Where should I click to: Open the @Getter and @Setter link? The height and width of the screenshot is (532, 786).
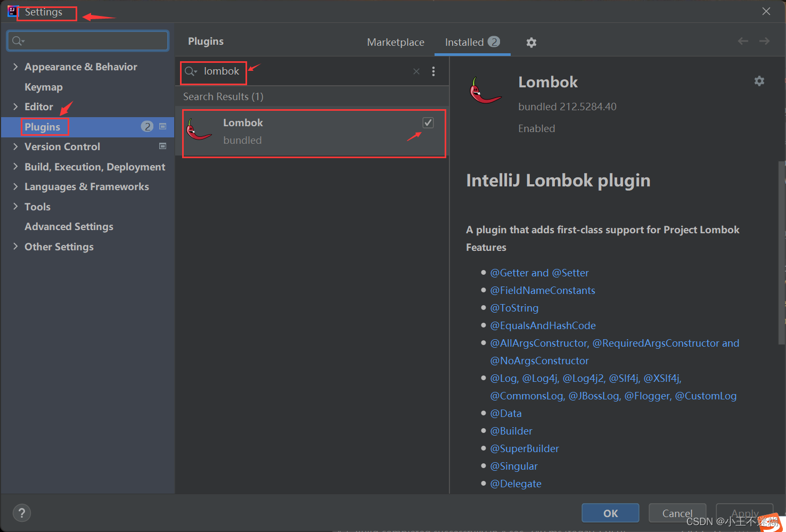tap(539, 273)
